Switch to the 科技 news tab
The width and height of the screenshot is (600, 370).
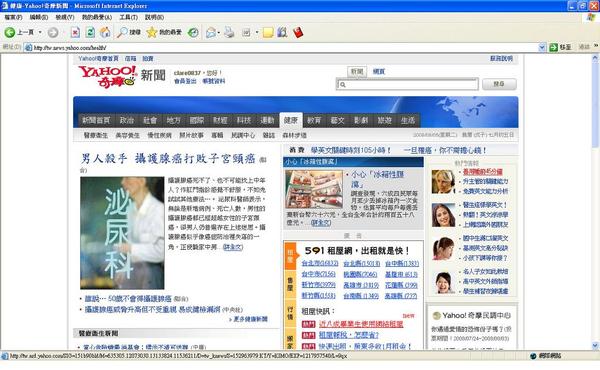click(243, 120)
